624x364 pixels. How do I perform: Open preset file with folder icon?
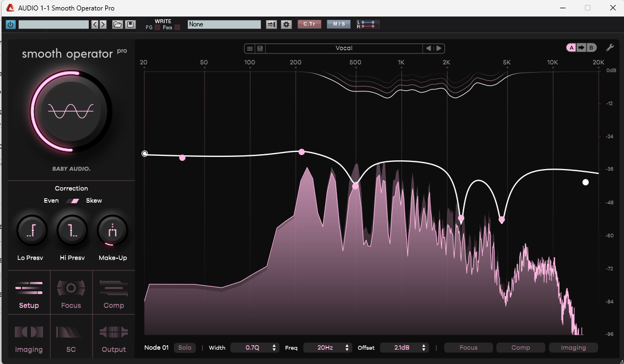pos(117,24)
